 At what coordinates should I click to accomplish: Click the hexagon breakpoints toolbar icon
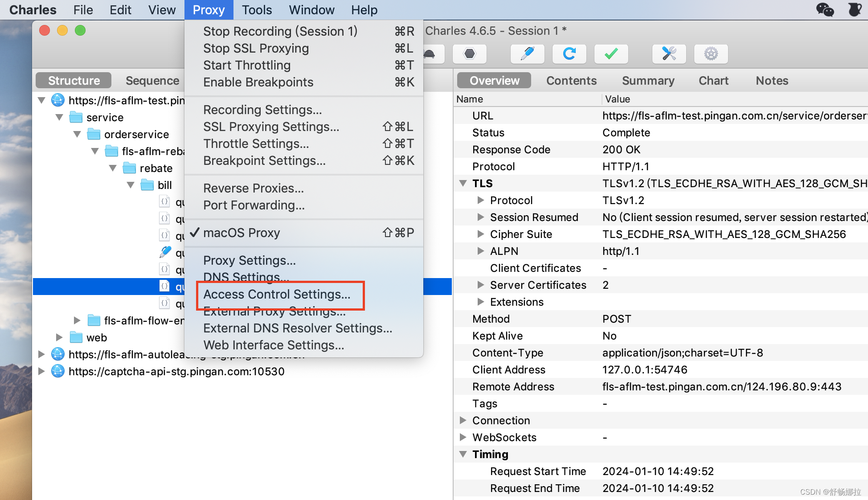tap(470, 54)
